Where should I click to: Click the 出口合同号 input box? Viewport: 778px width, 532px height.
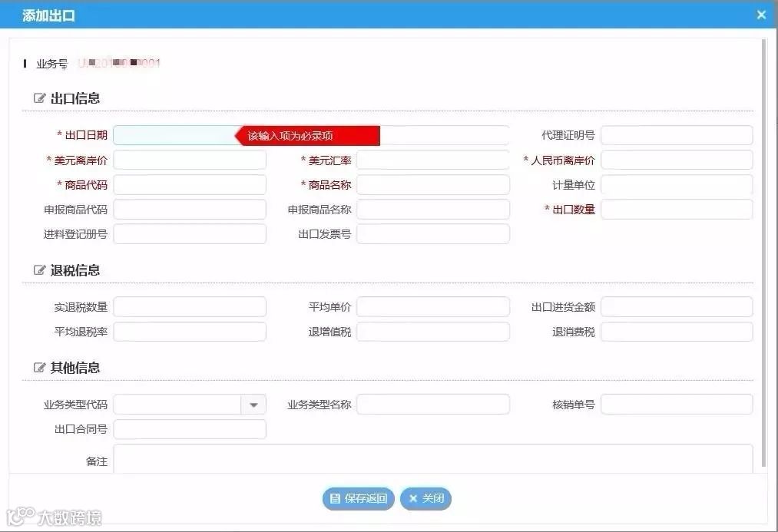coord(190,429)
